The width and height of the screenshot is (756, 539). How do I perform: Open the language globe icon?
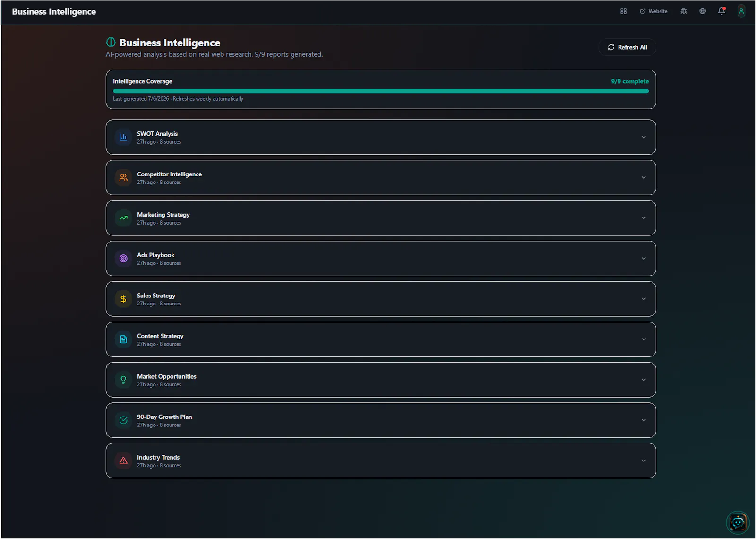703,11
